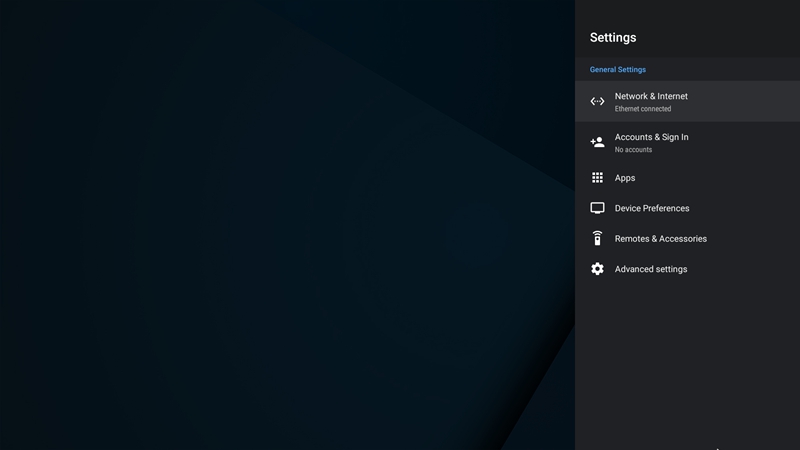Select the Accounts & Sign In label
The width and height of the screenshot is (800, 450).
[x=651, y=137]
